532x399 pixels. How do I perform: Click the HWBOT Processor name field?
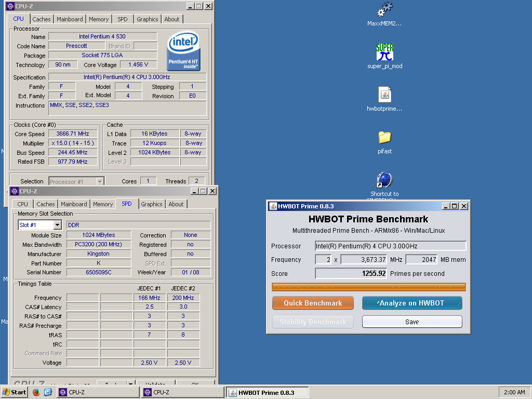391,246
